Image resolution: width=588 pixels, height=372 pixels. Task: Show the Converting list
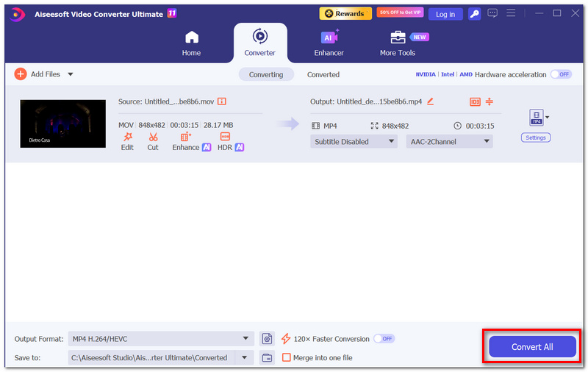[x=266, y=75]
